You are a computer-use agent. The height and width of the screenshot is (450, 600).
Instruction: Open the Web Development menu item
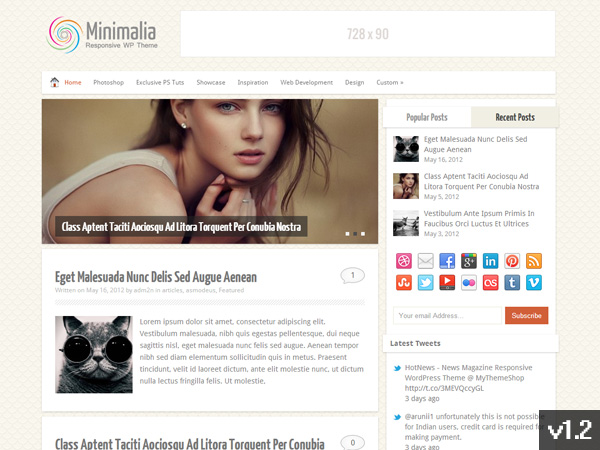[x=307, y=82]
